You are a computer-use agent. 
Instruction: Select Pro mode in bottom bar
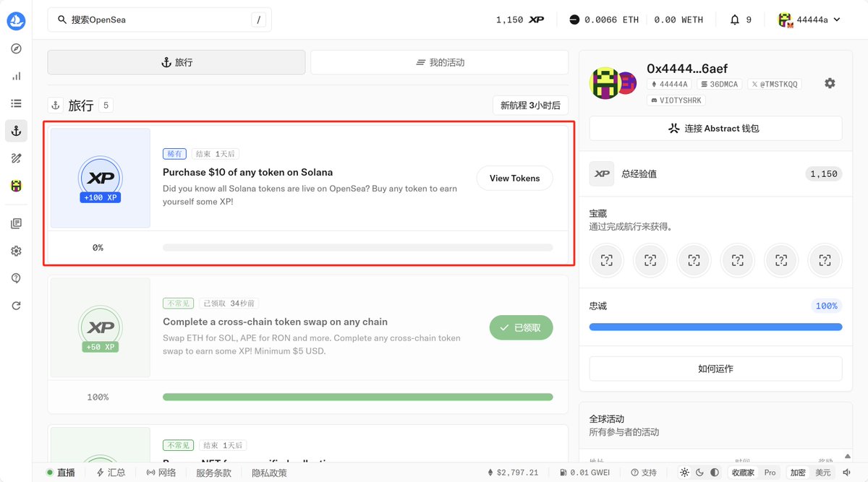click(770, 473)
